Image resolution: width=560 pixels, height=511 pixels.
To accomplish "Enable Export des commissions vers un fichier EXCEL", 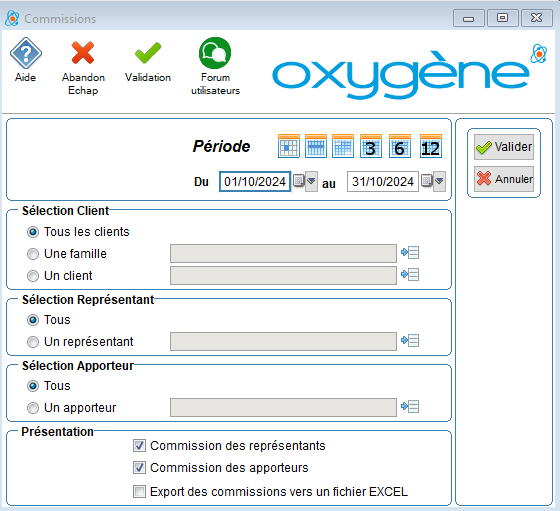I will coord(139,491).
